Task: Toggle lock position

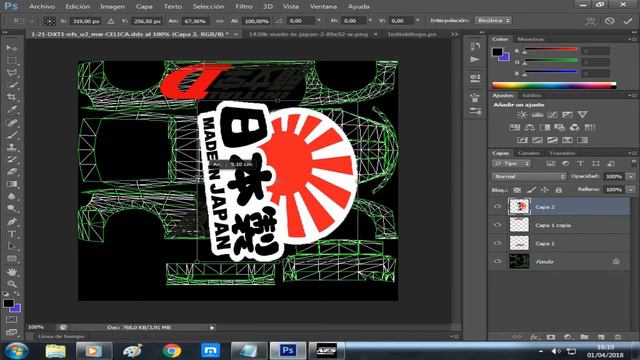Action: pyautogui.click(x=544, y=190)
